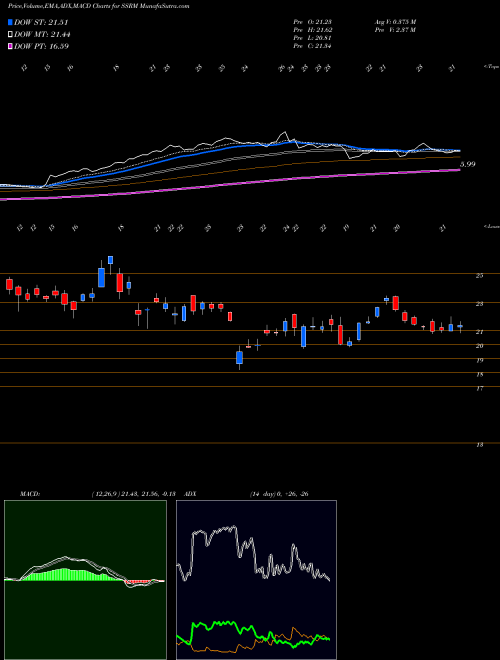Select the 'DOW PT: 16.59' legend label
This screenshot has height=660, width=500.
pyautogui.click(x=41, y=46)
